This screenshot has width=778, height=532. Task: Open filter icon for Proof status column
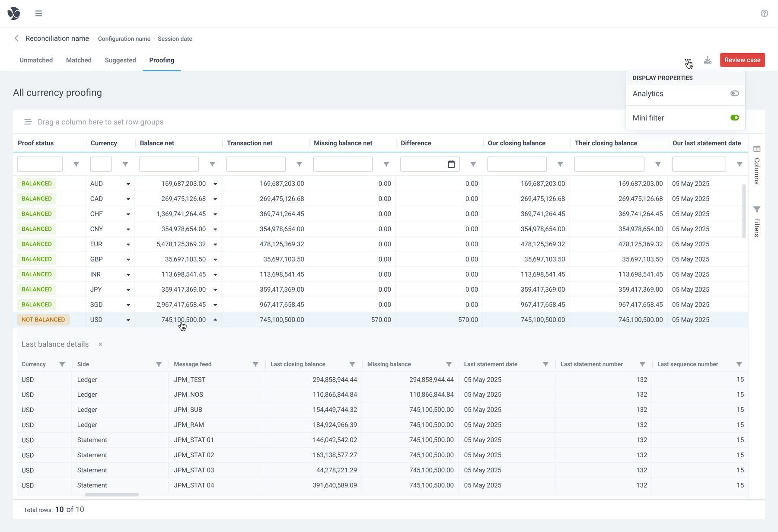(x=76, y=164)
